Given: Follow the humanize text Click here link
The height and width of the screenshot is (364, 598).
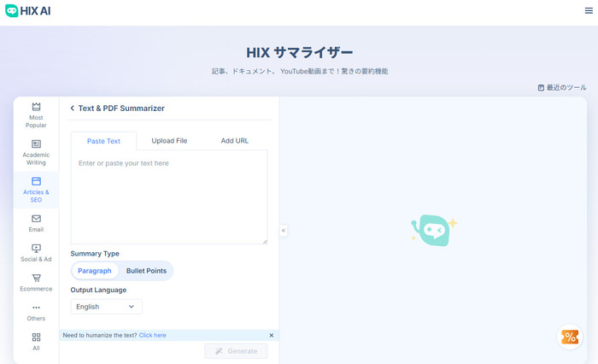Looking at the screenshot, I should [x=153, y=336].
